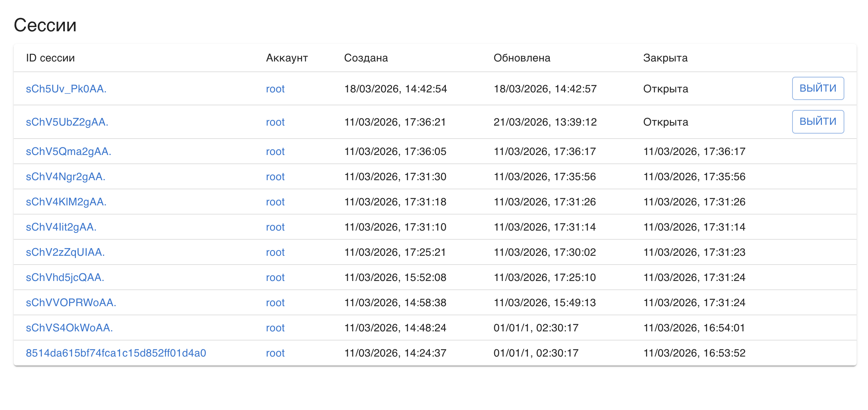This screenshot has width=868, height=410.
Task: Open session sChV4Iit2gAA details
Action: point(61,227)
